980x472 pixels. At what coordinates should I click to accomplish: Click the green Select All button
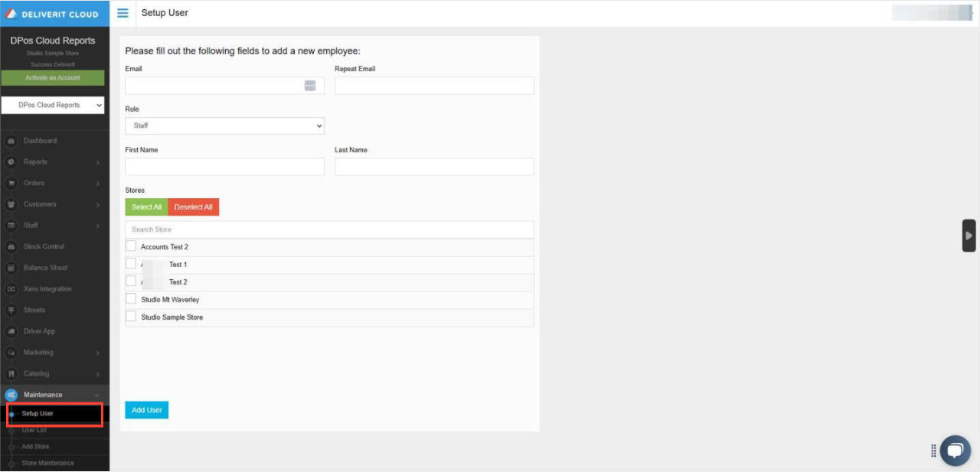[146, 207]
